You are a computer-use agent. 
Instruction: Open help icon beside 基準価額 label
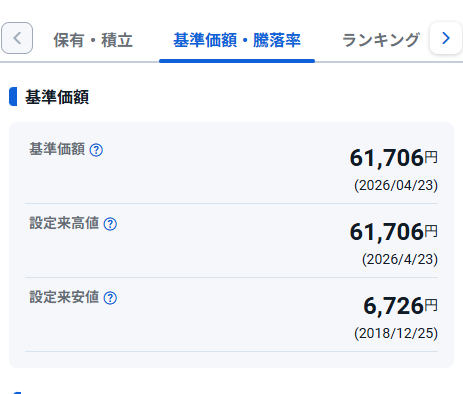(96, 150)
